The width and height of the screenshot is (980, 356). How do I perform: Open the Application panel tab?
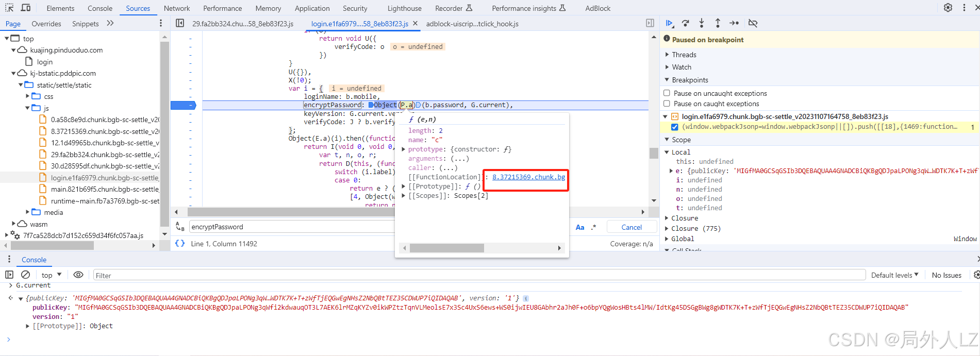pyautogui.click(x=312, y=8)
